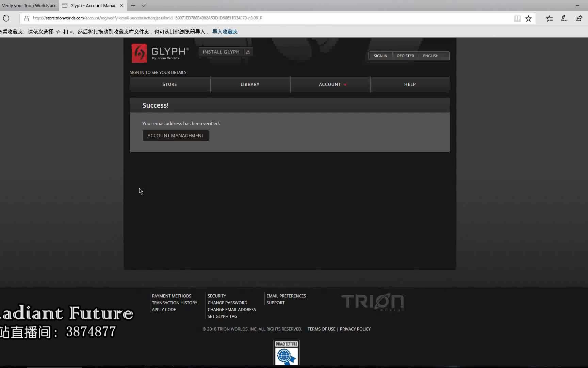Show the tab preview dropdown chevron

click(144, 5)
